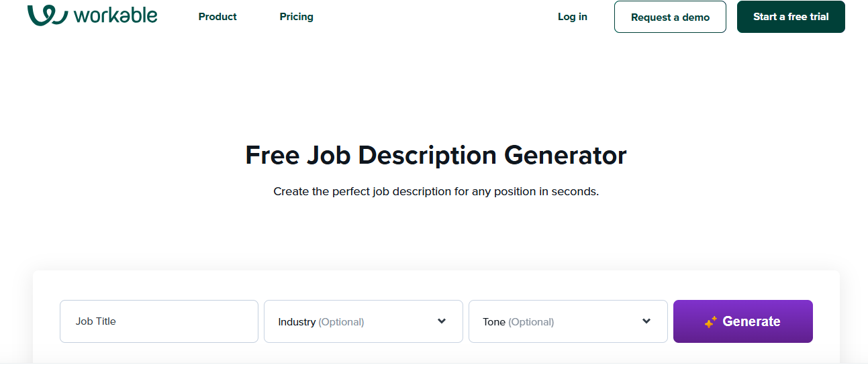Click the (Optional) hint next to Tone
Viewport: 868px width, 365px height.
[x=531, y=322]
